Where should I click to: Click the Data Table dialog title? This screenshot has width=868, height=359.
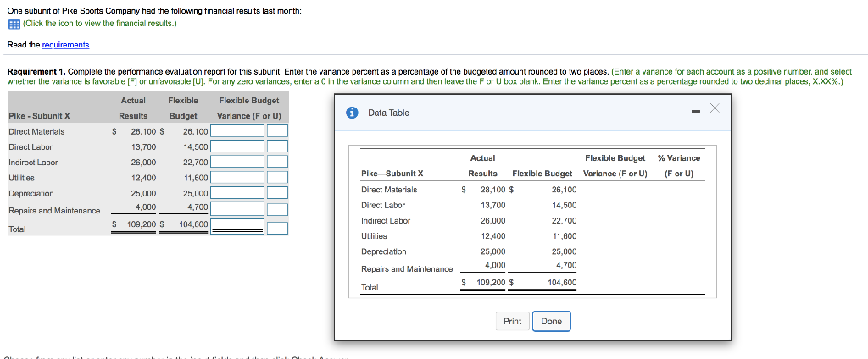pos(388,113)
